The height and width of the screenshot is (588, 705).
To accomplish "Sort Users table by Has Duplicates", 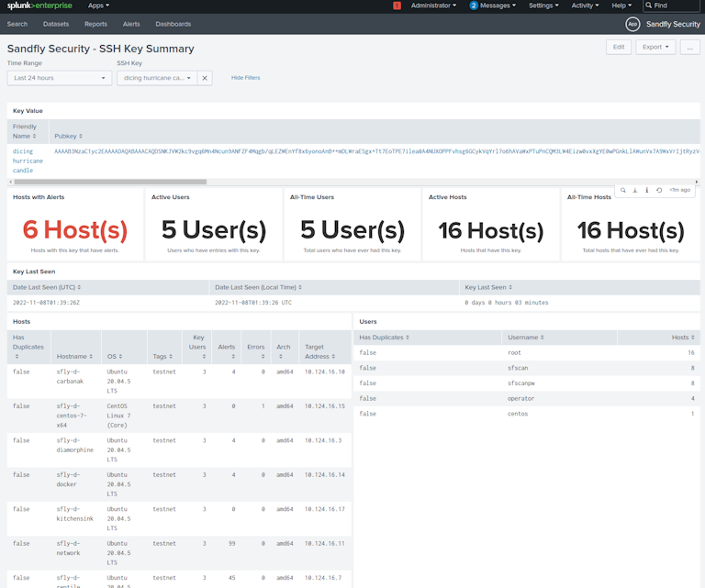I will pos(384,338).
